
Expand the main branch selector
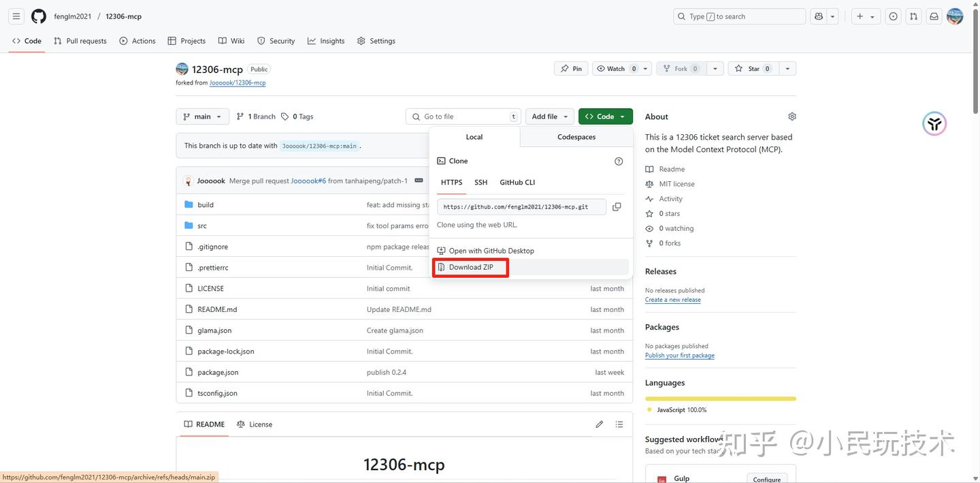pyautogui.click(x=202, y=116)
